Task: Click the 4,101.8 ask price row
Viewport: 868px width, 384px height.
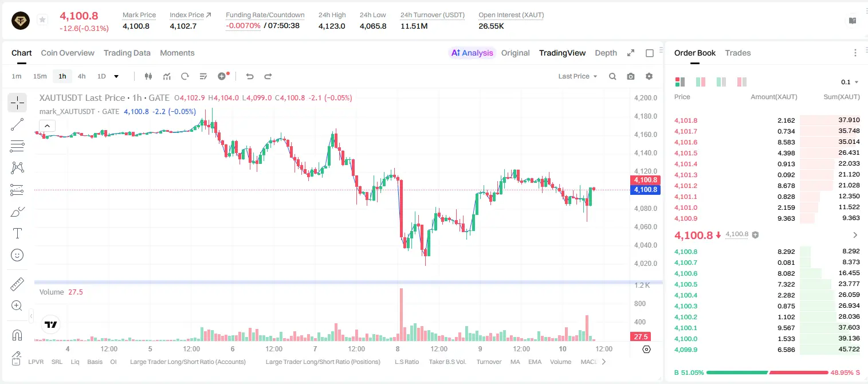Action: coord(767,120)
